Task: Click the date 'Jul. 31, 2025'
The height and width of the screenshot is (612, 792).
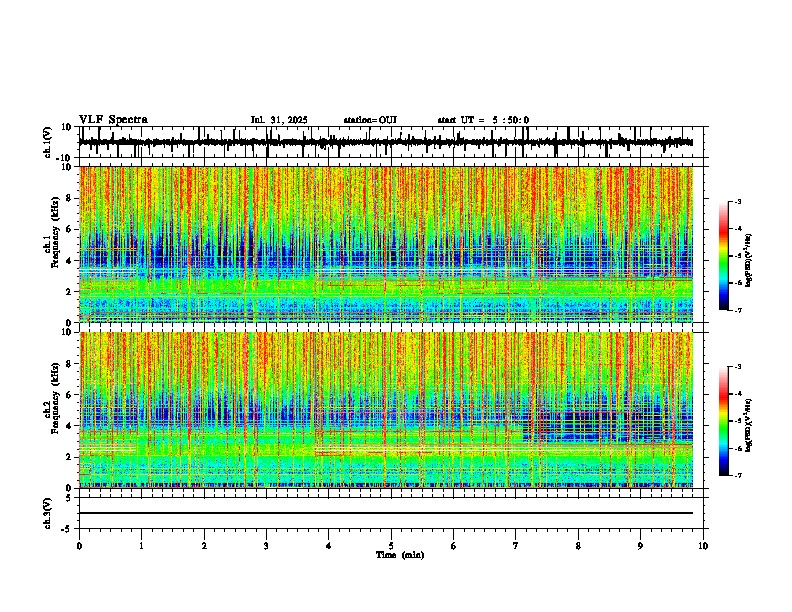Action: 279,120
